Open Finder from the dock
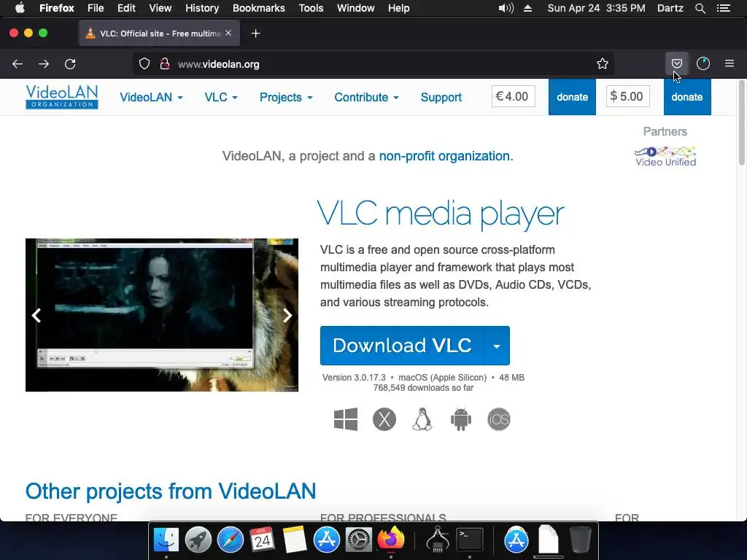 [166, 540]
